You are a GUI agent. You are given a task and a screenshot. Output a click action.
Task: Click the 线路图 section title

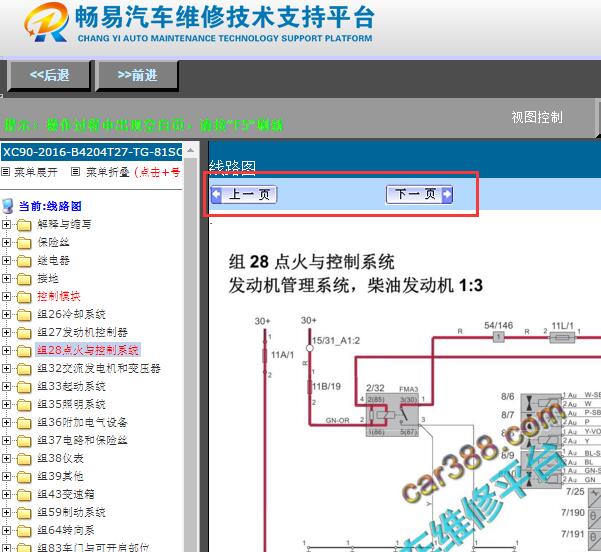(x=232, y=167)
